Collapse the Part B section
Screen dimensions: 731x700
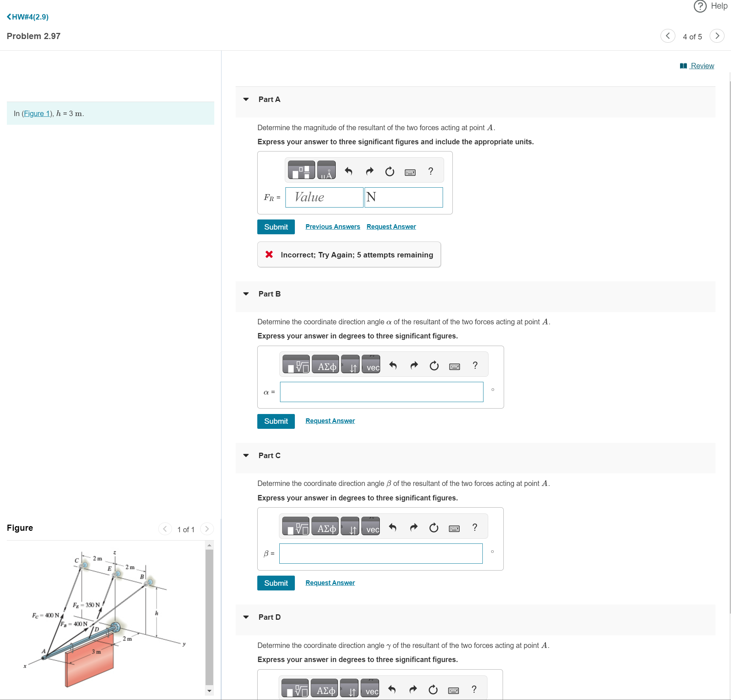coord(246,294)
